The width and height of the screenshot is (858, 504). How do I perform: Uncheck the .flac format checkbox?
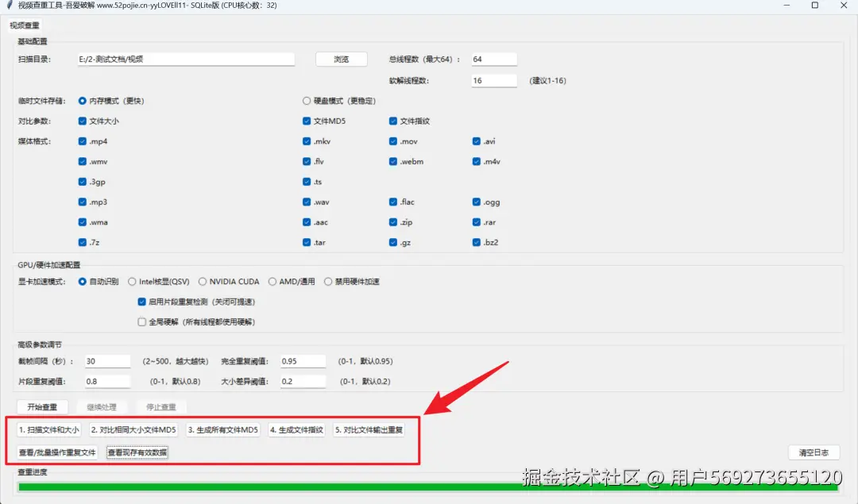pos(393,202)
